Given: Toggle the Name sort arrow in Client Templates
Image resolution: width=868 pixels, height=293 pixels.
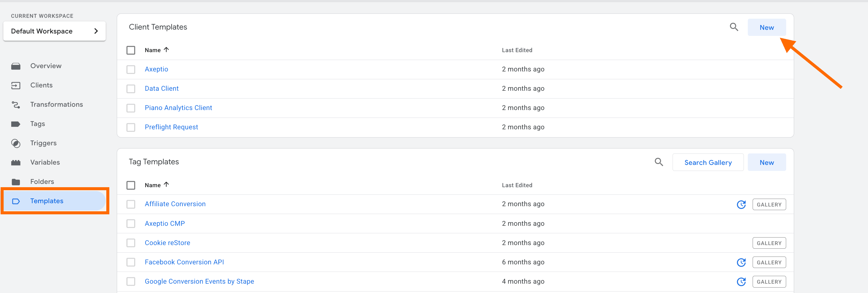Looking at the screenshot, I should (166, 50).
